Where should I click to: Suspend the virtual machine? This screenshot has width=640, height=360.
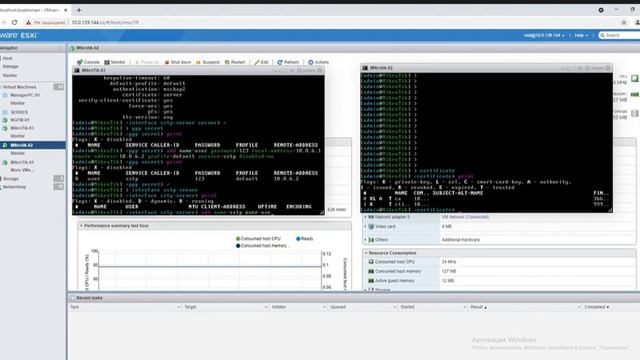coord(207,62)
